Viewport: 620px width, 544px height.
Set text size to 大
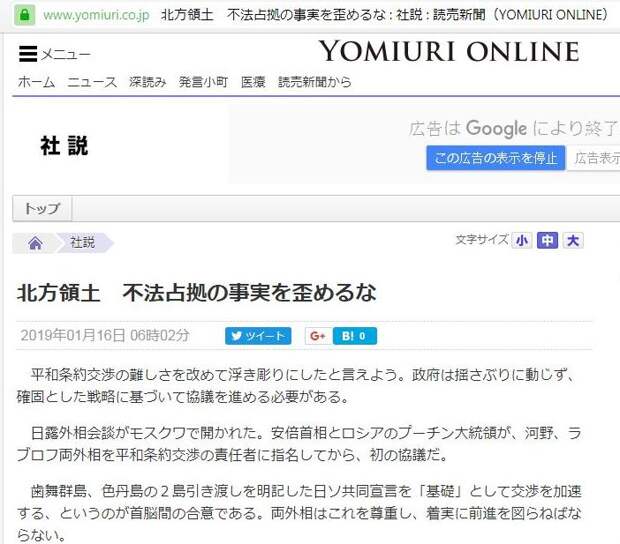pos(573,240)
